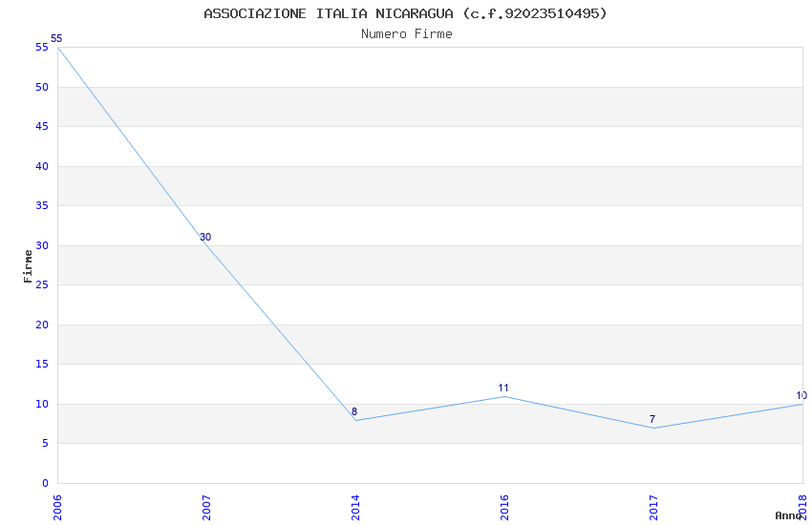Click the 'Anno' x-axis title

pyautogui.click(x=787, y=515)
